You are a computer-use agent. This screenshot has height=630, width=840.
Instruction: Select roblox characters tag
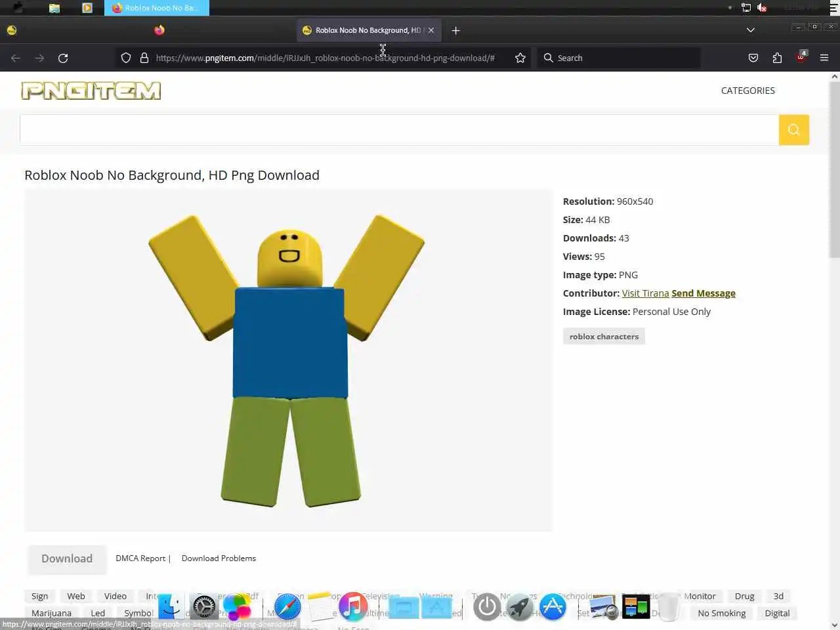[604, 337]
